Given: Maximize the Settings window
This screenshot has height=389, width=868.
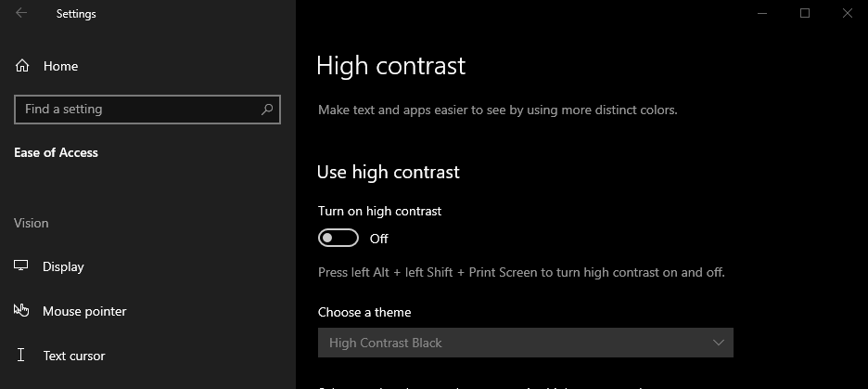Looking at the screenshot, I should pyautogui.click(x=805, y=13).
